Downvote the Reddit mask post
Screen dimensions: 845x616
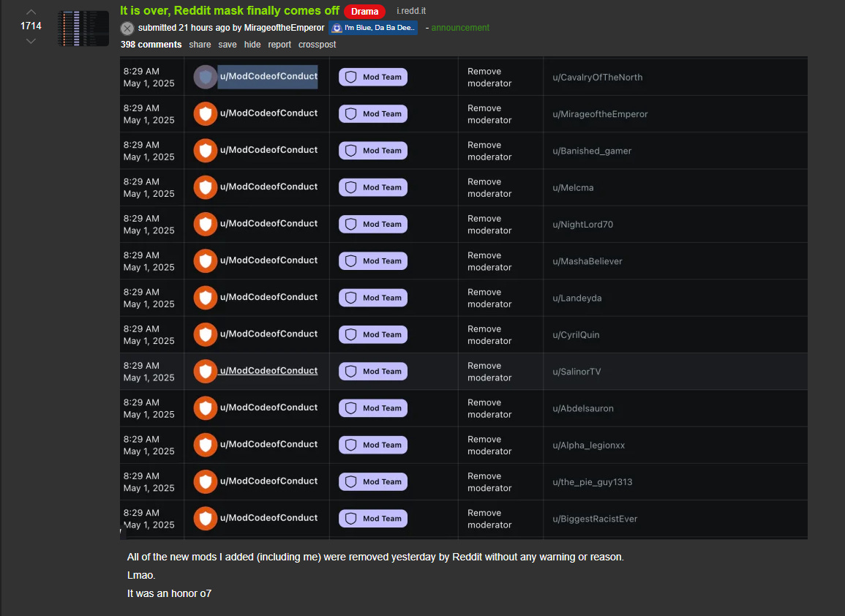point(31,41)
